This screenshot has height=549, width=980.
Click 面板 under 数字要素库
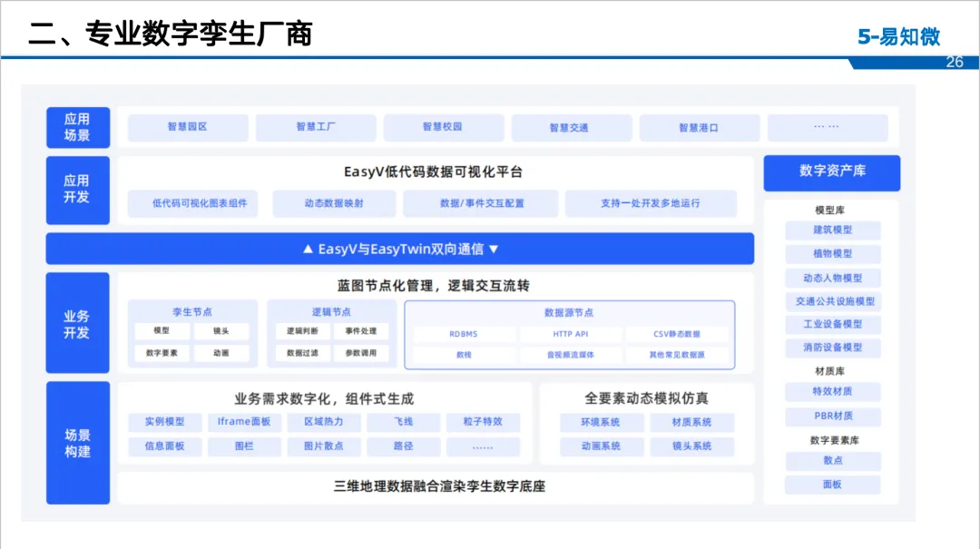click(x=832, y=485)
